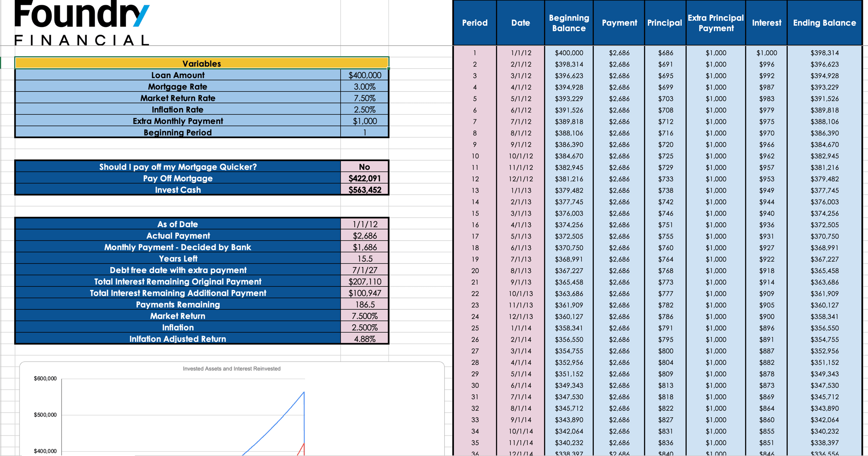Viewport: 868px width, 456px height.
Task: Click the bank monthly payment $1,686 cell
Action: tap(365, 247)
